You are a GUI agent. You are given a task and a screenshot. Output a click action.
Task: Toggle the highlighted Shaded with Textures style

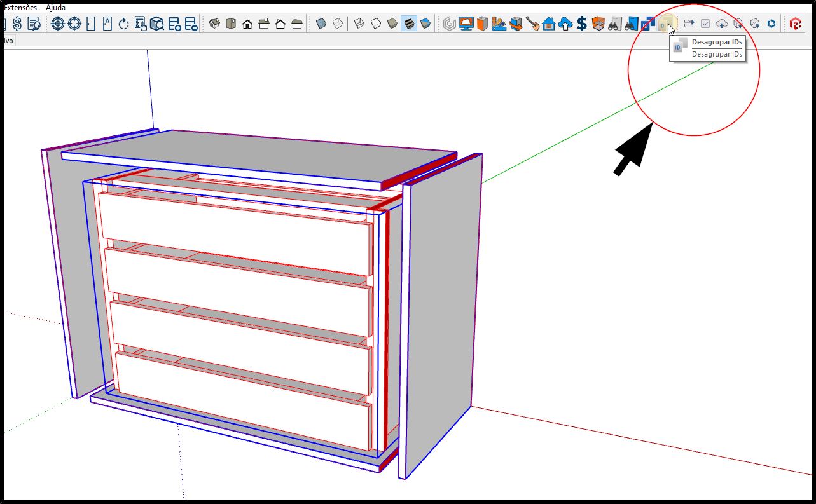tap(409, 24)
